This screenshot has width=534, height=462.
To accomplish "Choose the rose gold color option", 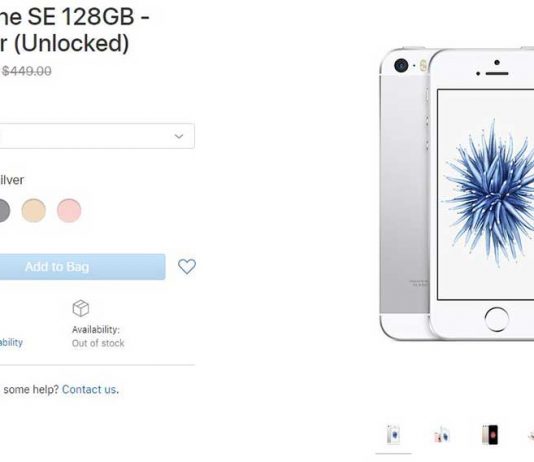I will point(69,211).
